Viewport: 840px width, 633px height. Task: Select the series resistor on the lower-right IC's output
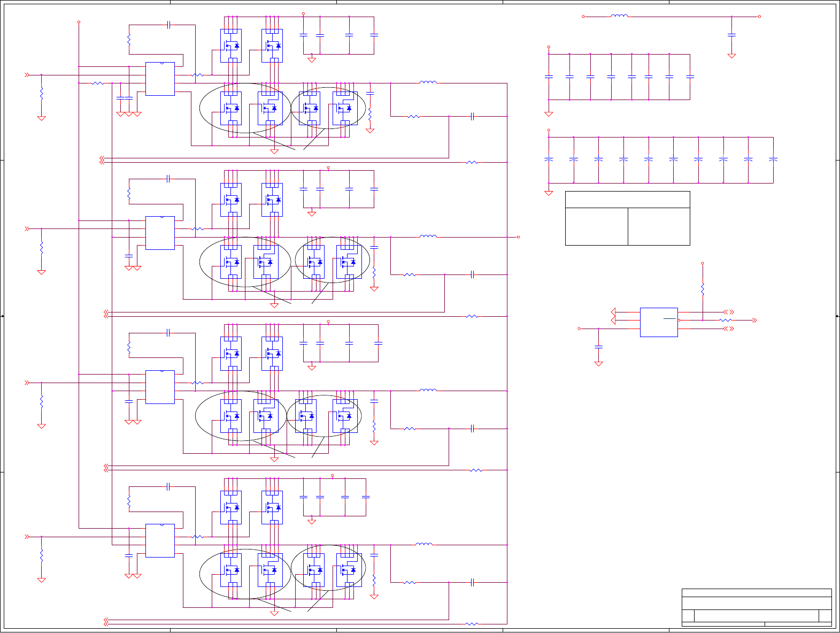tap(726, 321)
